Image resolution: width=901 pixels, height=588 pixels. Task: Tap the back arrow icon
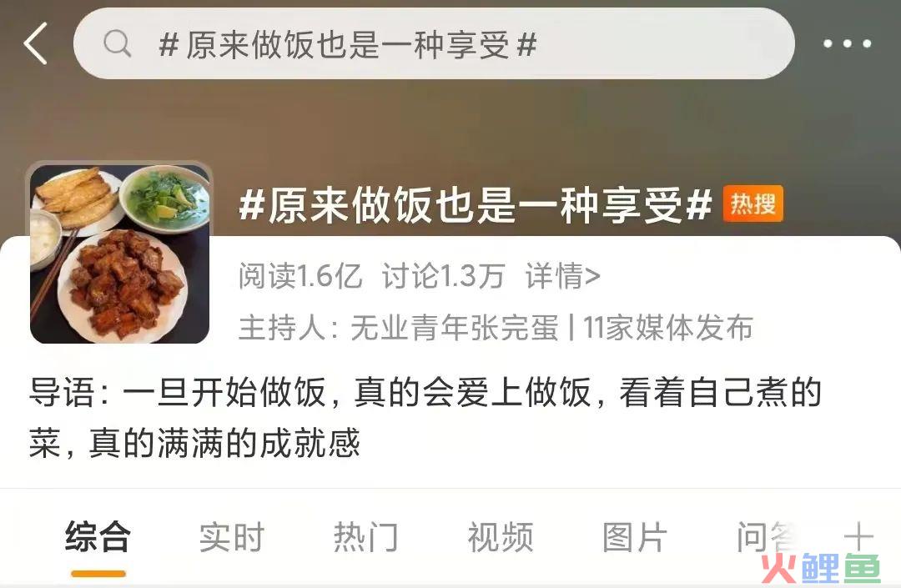click(36, 43)
